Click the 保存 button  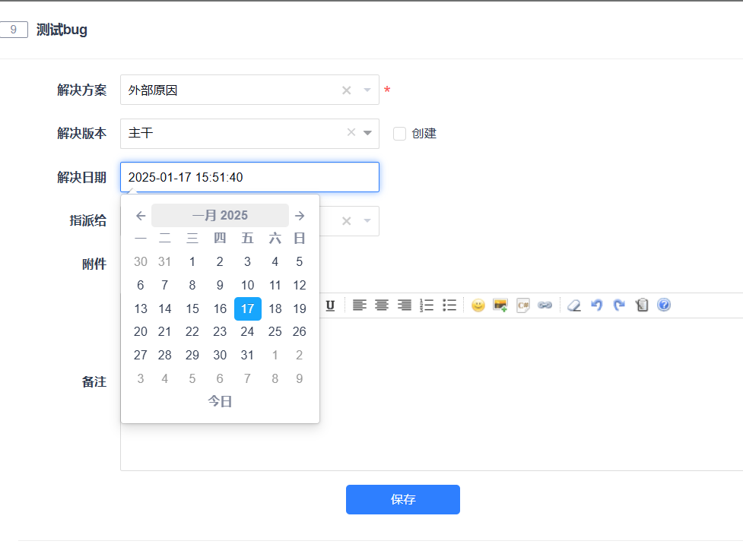(x=402, y=499)
